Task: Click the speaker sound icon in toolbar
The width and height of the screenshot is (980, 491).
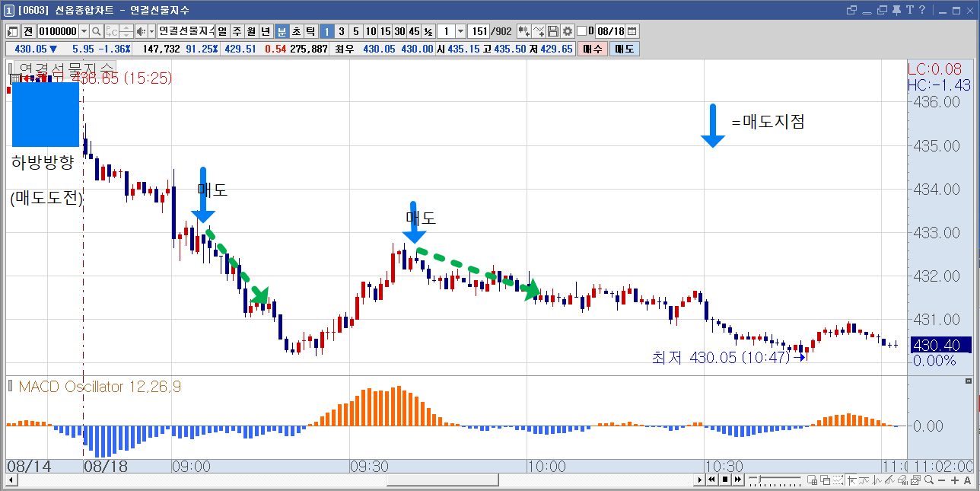Action: (141, 31)
